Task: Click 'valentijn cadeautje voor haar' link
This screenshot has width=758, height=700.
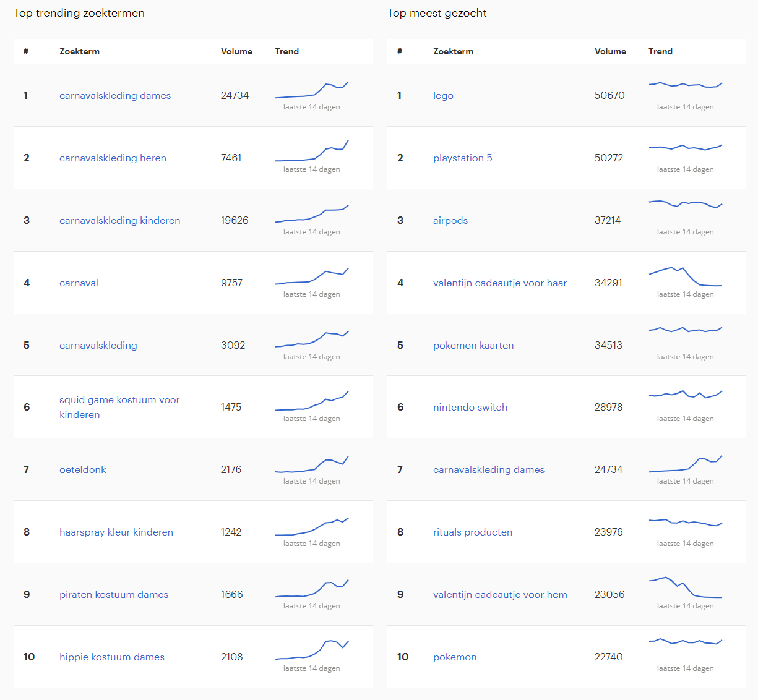Action: point(499,283)
